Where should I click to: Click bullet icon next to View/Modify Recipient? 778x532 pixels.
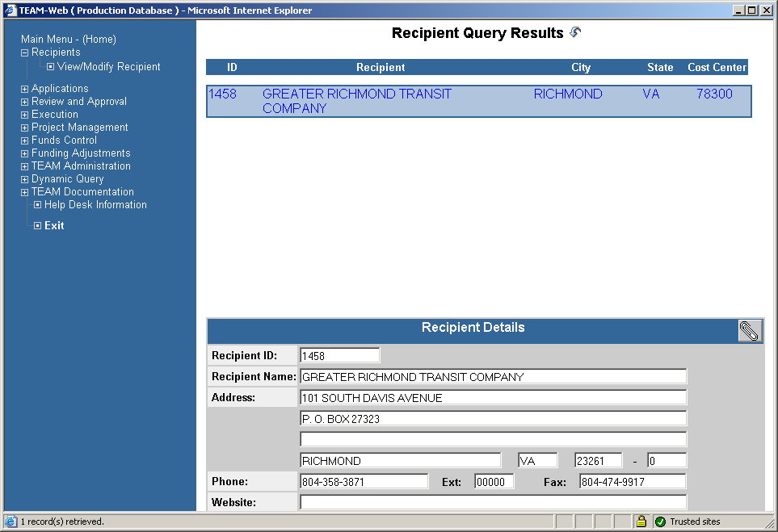tap(50, 66)
